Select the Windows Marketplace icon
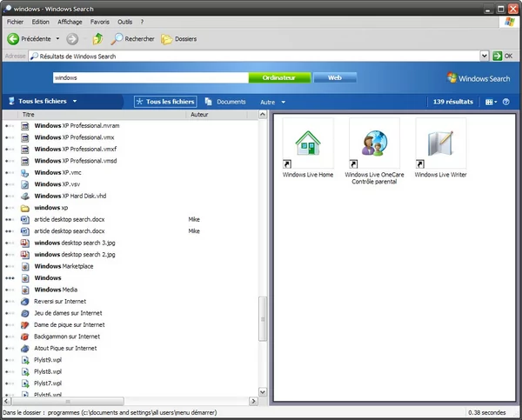The image size is (522, 420). pyautogui.click(x=25, y=266)
